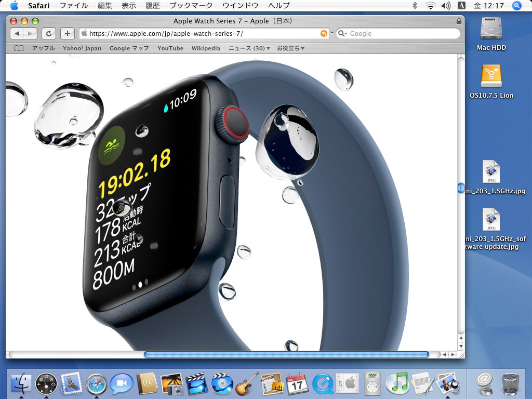The height and width of the screenshot is (399, 532).
Task: Launch TextEdit from the Dock
Action: coord(422,384)
